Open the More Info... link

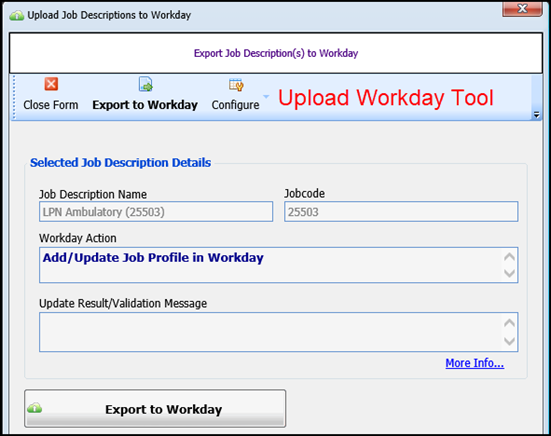[x=475, y=363]
